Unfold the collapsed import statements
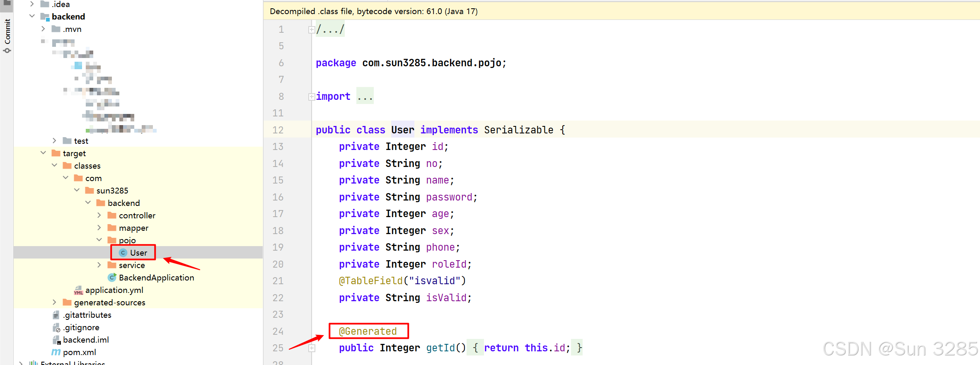 click(x=311, y=97)
